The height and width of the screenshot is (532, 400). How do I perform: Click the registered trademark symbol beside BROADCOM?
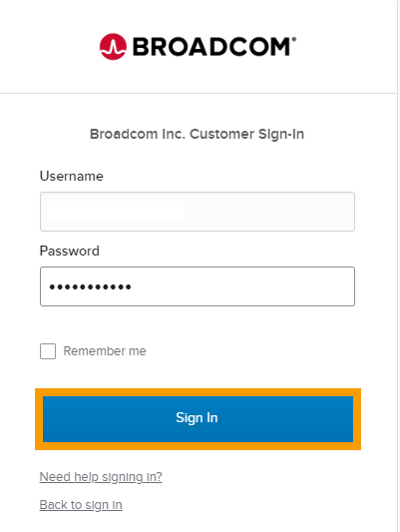click(294, 39)
